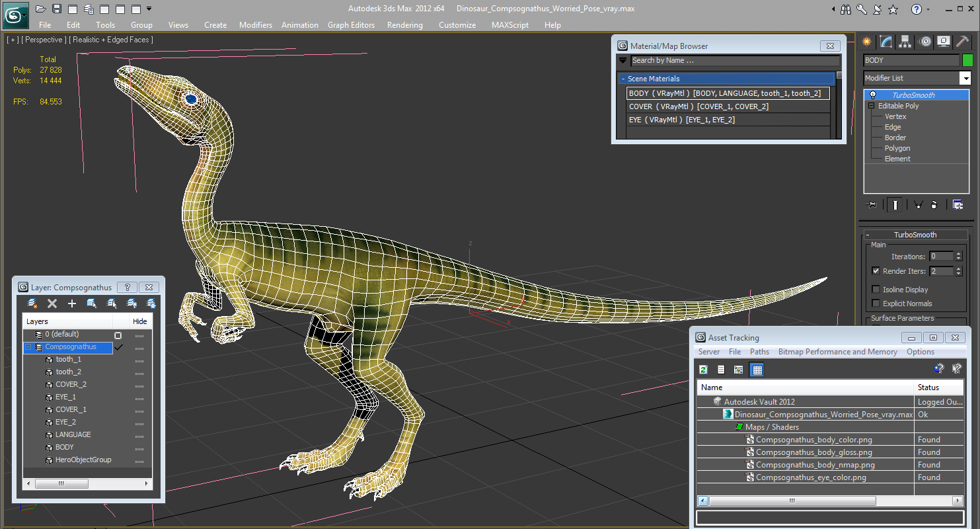Click viewport Realistic + Edged Faces label

111,40
